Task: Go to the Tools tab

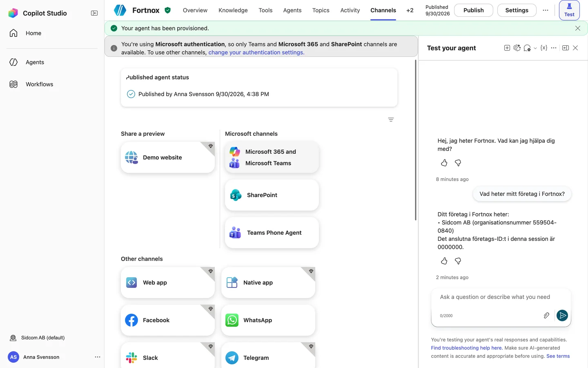Action: (265, 10)
